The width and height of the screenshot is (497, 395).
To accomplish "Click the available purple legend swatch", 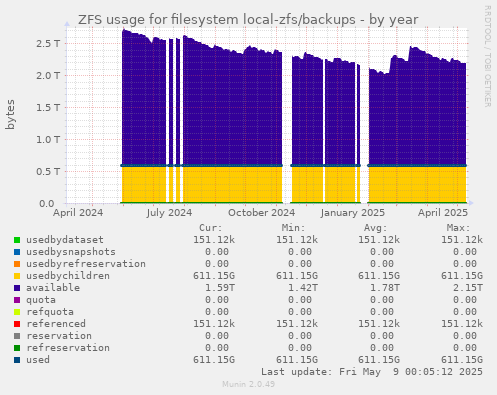I will pyautogui.click(x=17, y=288).
